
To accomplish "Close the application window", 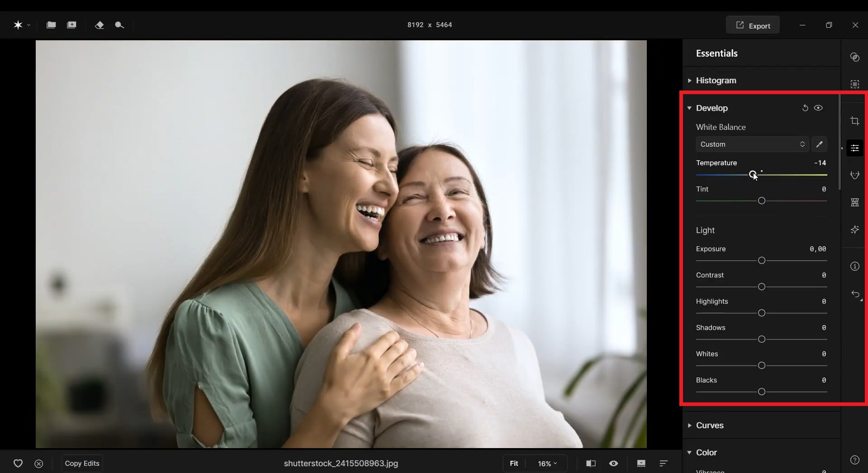I will pyautogui.click(x=855, y=25).
